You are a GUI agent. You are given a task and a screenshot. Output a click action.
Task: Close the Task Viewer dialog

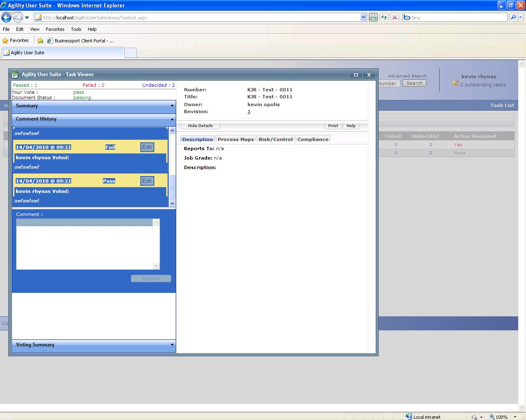369,74
